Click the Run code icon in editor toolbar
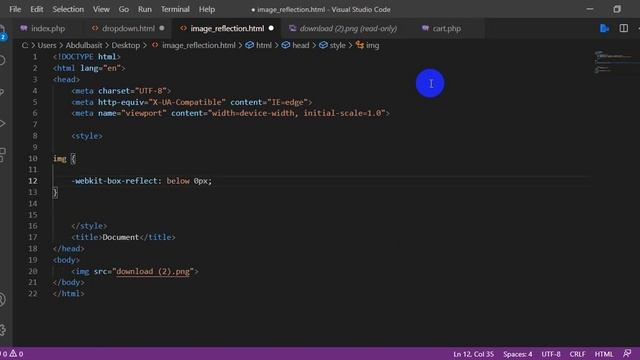 pos(604,28)
